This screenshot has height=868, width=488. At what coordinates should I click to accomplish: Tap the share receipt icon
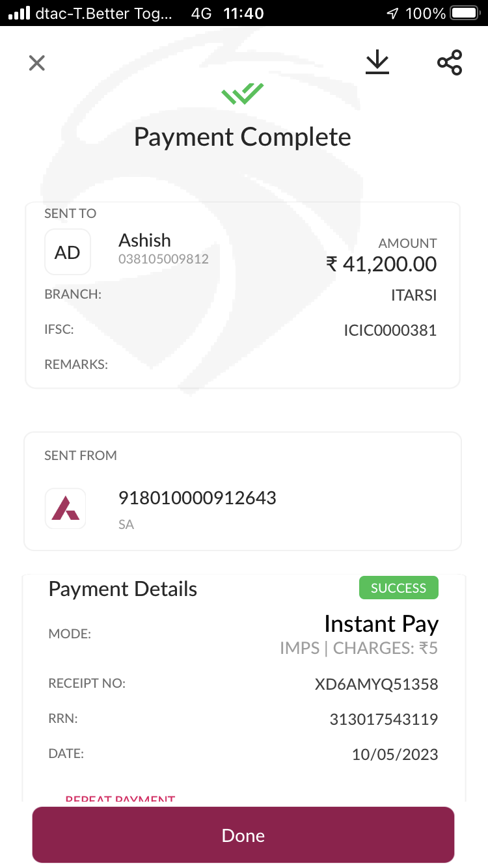tap(450, 62)
